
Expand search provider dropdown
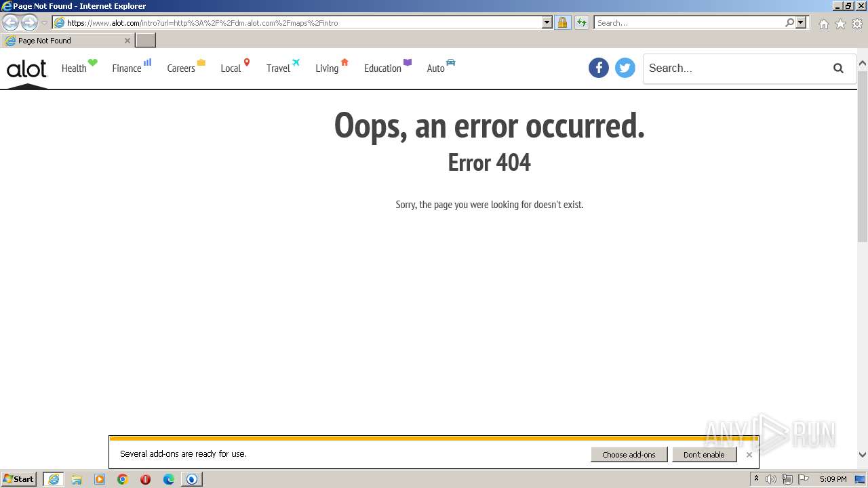point(801,22)
